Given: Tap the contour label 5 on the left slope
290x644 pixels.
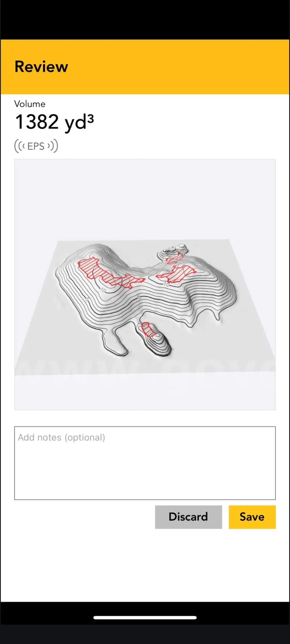Looking at the screenshot, I should [x=87, y=299].
